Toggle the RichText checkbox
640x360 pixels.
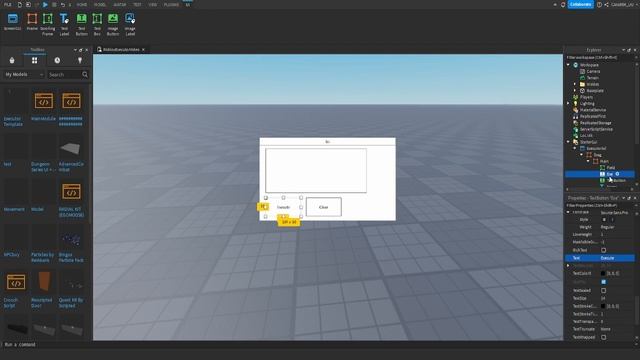pos(603,250)
